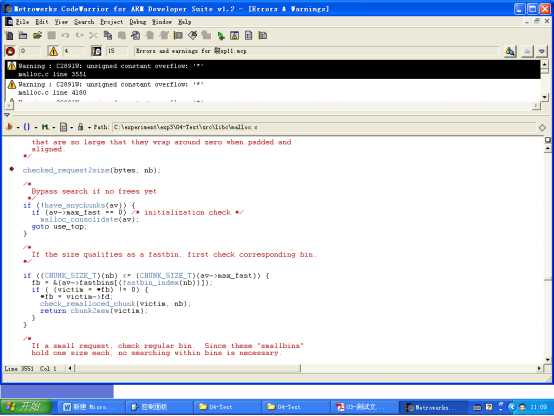
Task: Click the Child system-menu icon left of File
Action: tap(9, 22)
